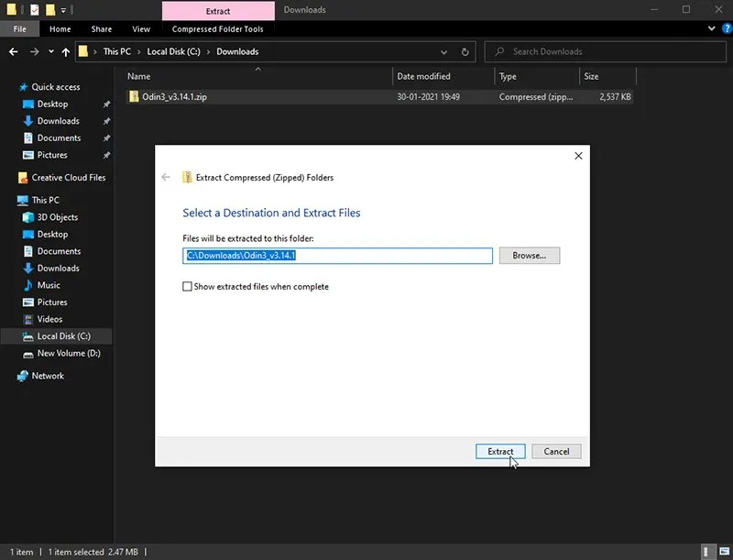Edit the extraction destination path field
733x560 pixels.
(x=337, y=256)
